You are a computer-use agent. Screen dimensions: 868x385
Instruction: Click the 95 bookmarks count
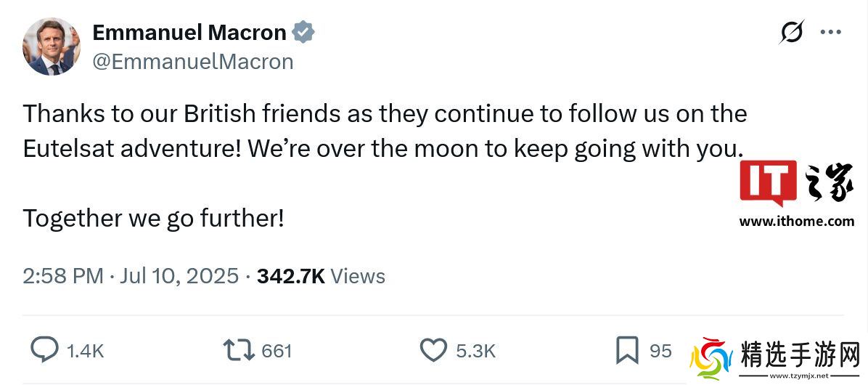pyautogui.click(x=660, y=351)
